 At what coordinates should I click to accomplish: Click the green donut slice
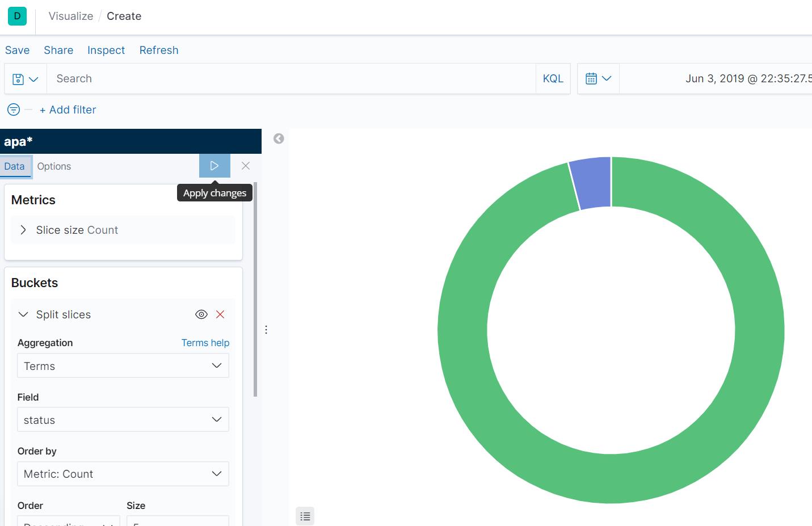click(611, 479)
